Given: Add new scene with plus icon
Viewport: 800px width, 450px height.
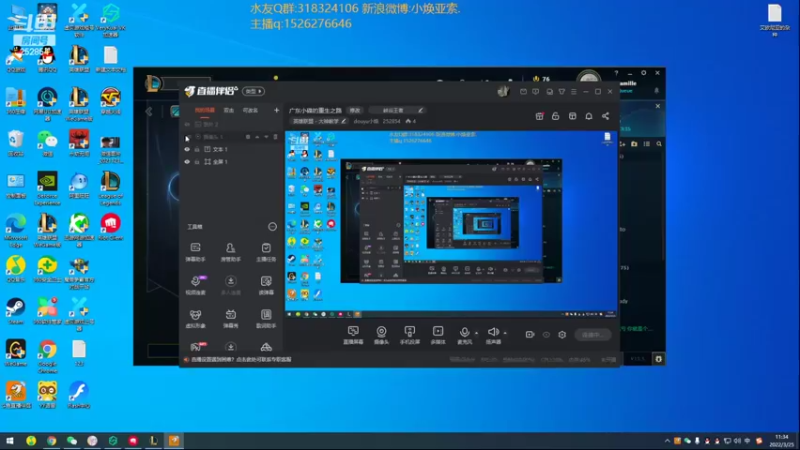Looking at the screenshot, I should [x=277, y=110].
